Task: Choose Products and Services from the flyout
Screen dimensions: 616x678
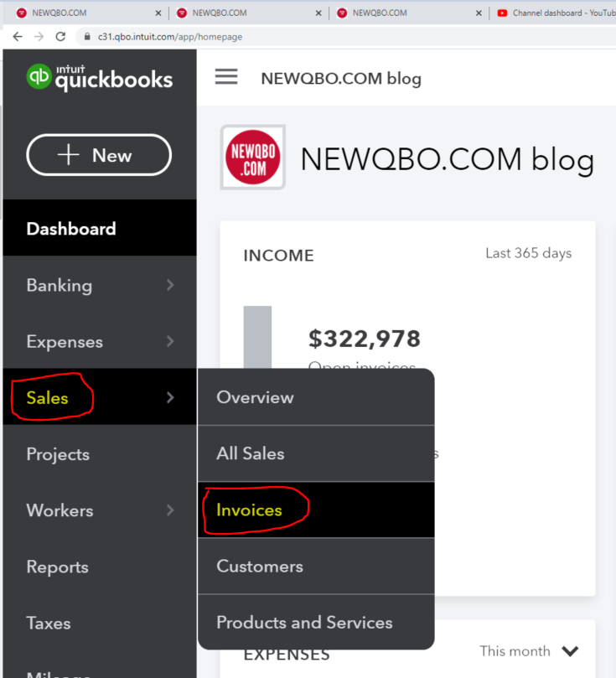Action: pos(316,622)
